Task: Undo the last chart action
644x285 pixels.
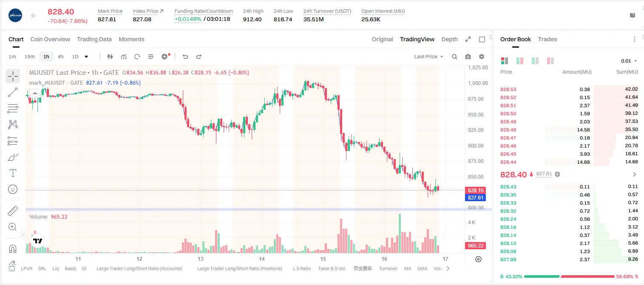Action: point(185,57)
